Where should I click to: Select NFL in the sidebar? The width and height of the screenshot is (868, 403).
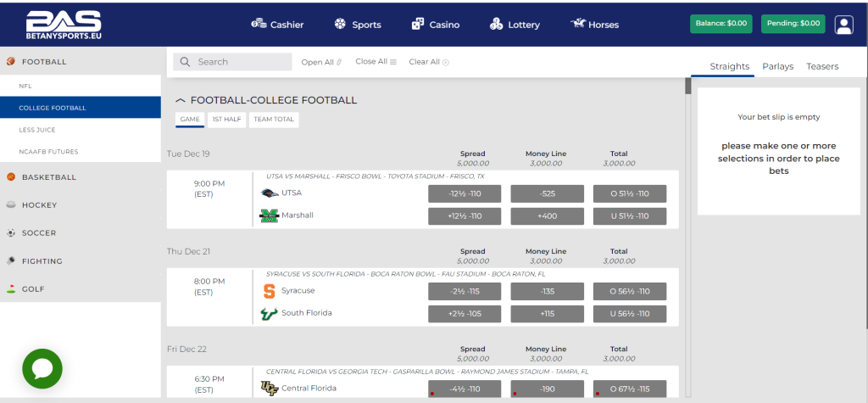81,86
